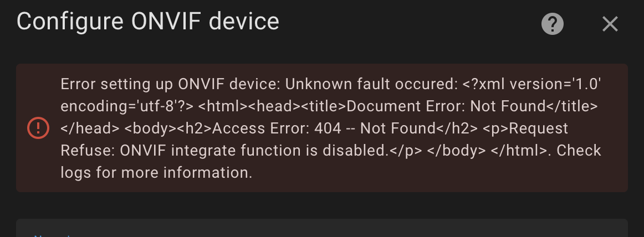Viewport: 644px width, 237px height.
Task: Click the closing </head> tag text
Action: pyautogui.click(x=90, y=128)
